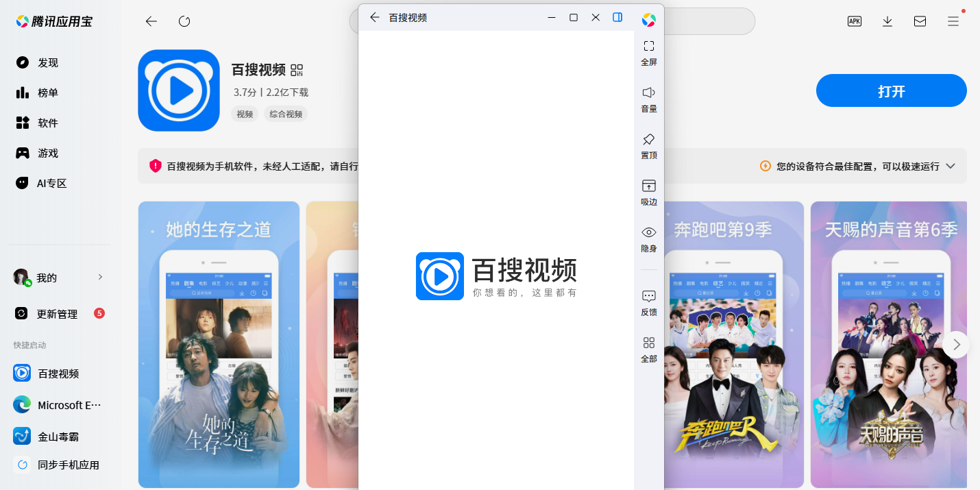Advance screenshots with the next arrow

[956, 345]
